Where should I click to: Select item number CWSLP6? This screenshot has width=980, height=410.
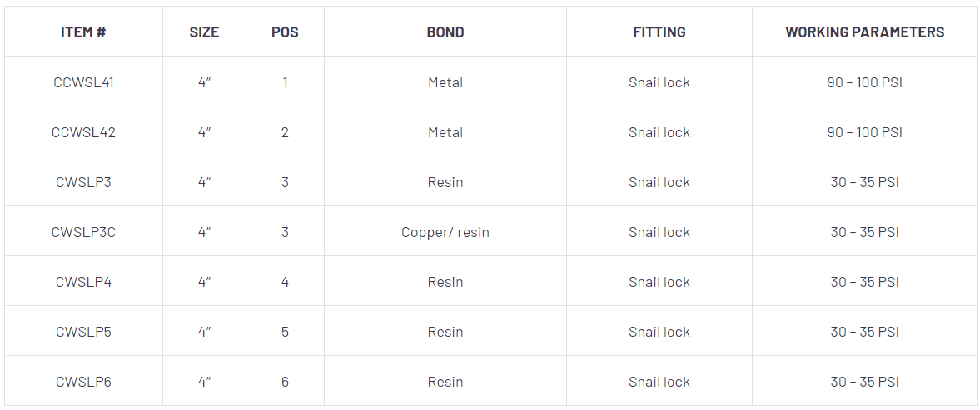coord(83,382)
